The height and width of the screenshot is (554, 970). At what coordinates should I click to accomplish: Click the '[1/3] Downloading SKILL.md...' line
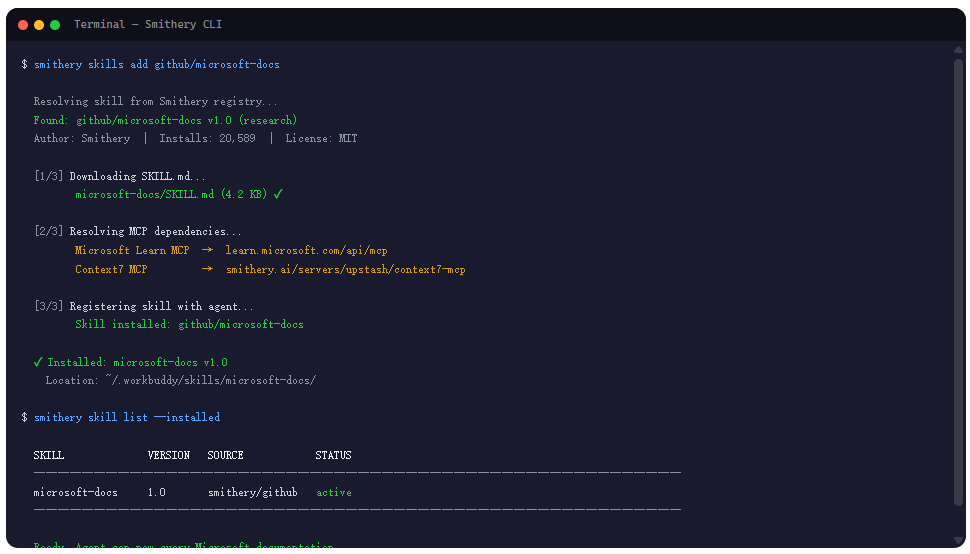click(119, 176)
